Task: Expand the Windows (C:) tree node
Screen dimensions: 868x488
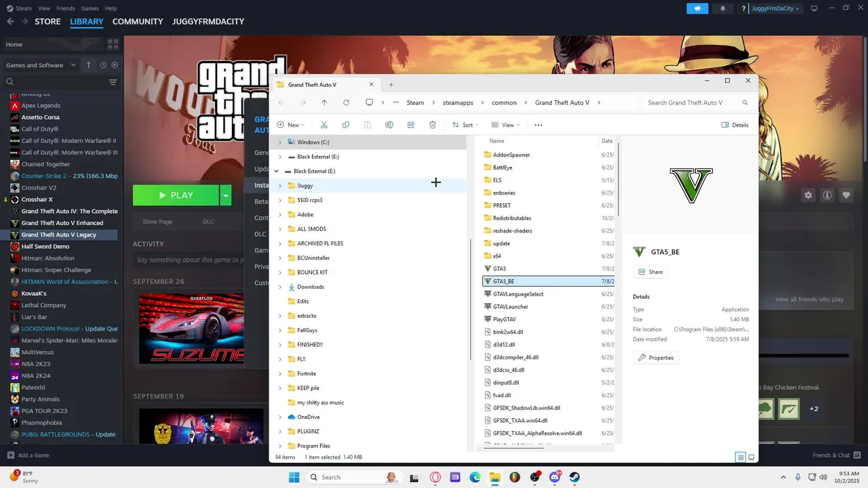Action: (280, 142)
